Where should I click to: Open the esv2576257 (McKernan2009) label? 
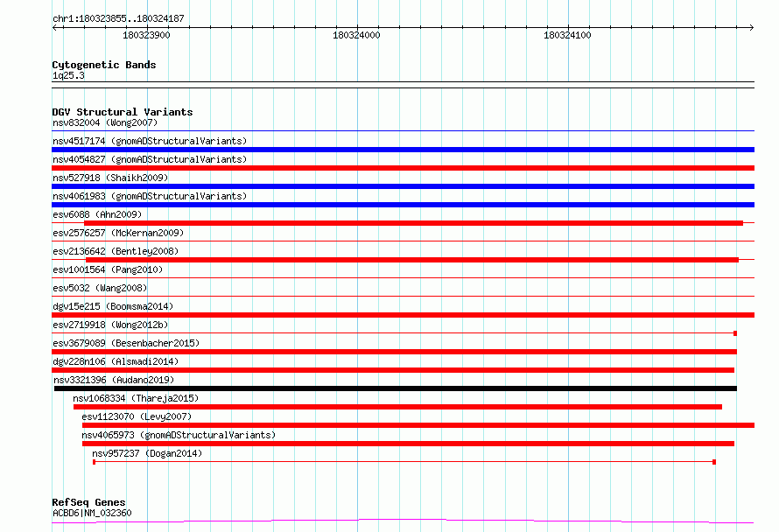tap(118, 233)
